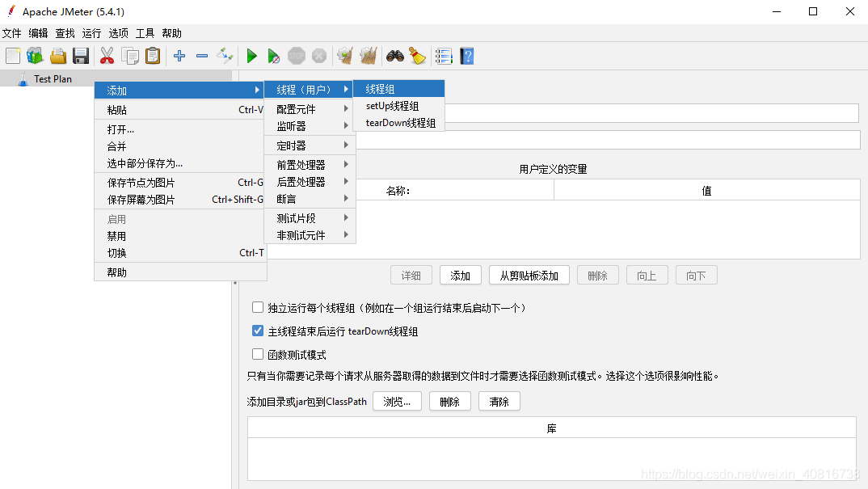
Task: Click the Paste clipboard icon
Action: pos(153,56)
